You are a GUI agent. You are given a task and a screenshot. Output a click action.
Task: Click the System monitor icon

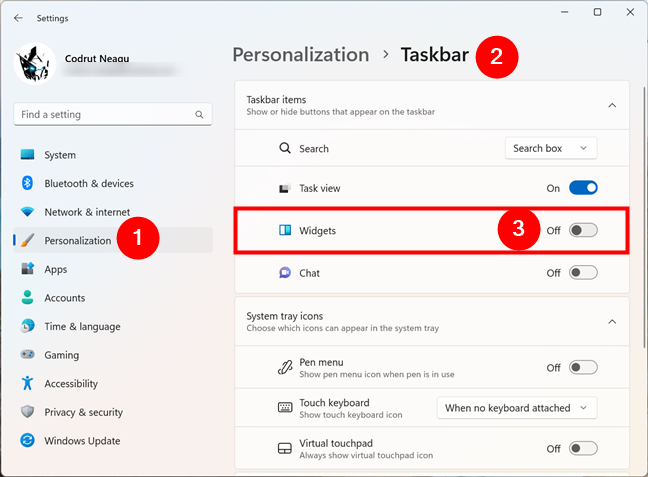click(x=28, y=155)
